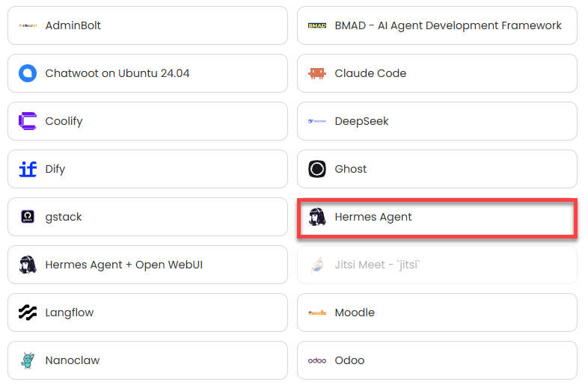Click the Moodle logo icon

[x=317, y=312]
